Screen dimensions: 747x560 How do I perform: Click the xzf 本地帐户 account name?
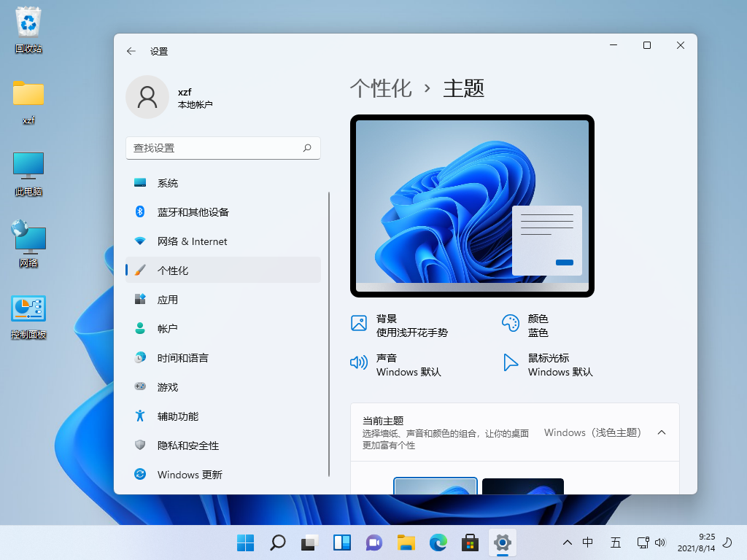pos(195,98)
